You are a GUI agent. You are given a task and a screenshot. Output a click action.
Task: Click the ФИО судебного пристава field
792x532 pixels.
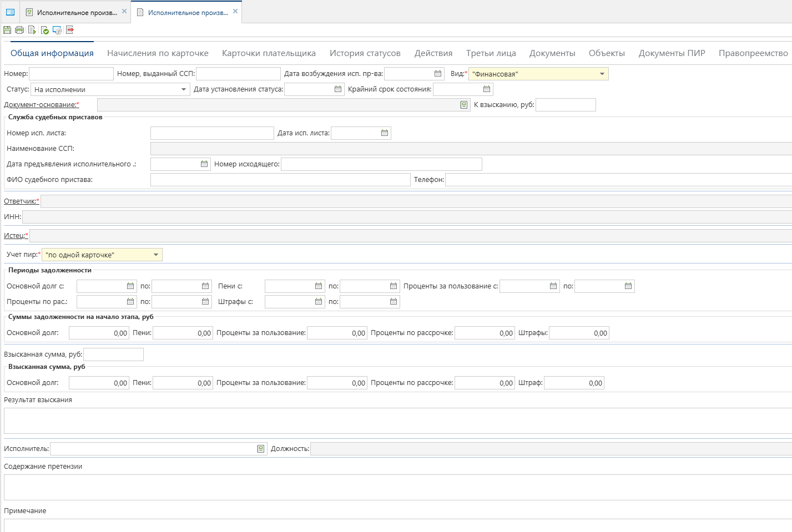(280, 180)
